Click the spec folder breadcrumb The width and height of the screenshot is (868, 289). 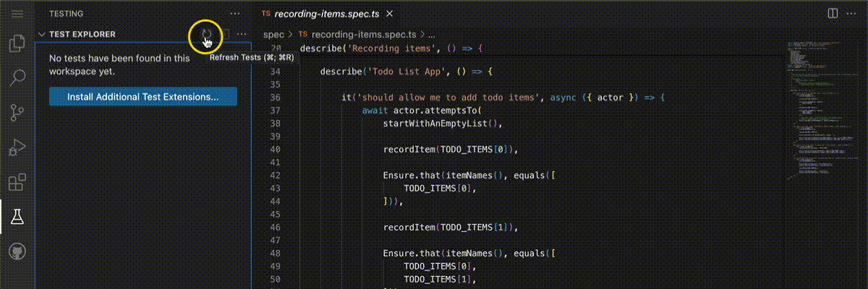pos(273,34)
